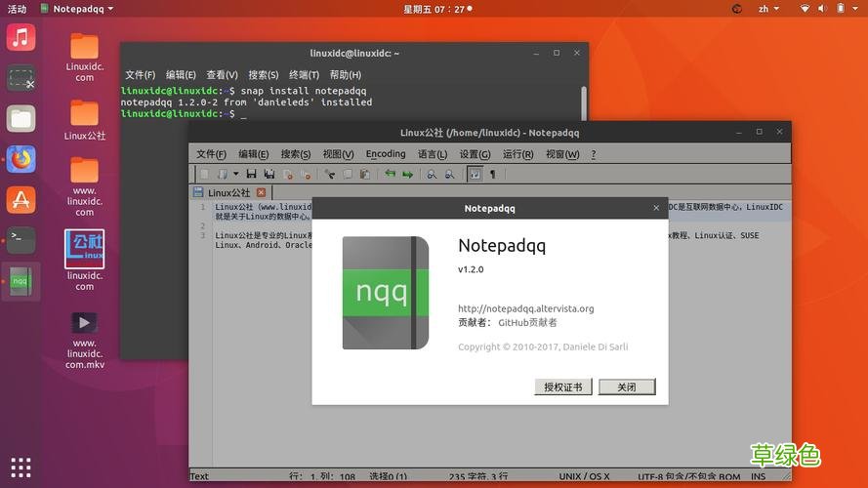Open the screenshot tool icon in dock

tap(21, 78)
